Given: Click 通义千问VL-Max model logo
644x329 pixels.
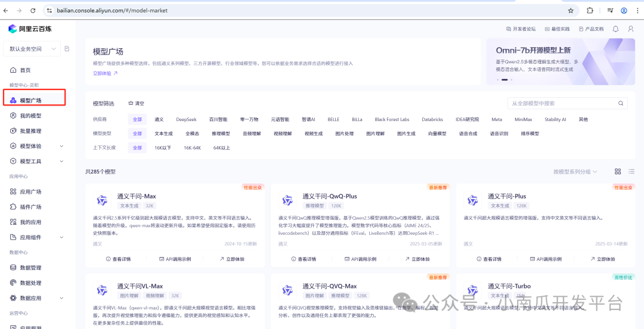Looking at the screenshot, I should tap(103, 290).
